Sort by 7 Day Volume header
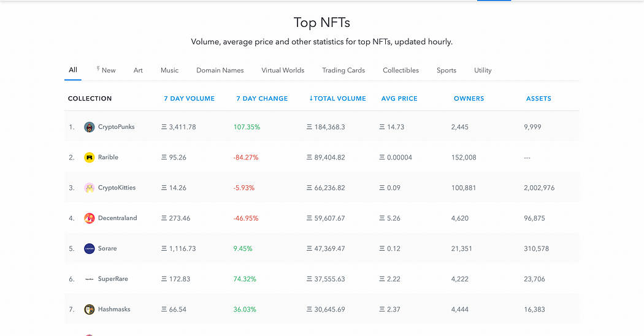 coord(189,99)
